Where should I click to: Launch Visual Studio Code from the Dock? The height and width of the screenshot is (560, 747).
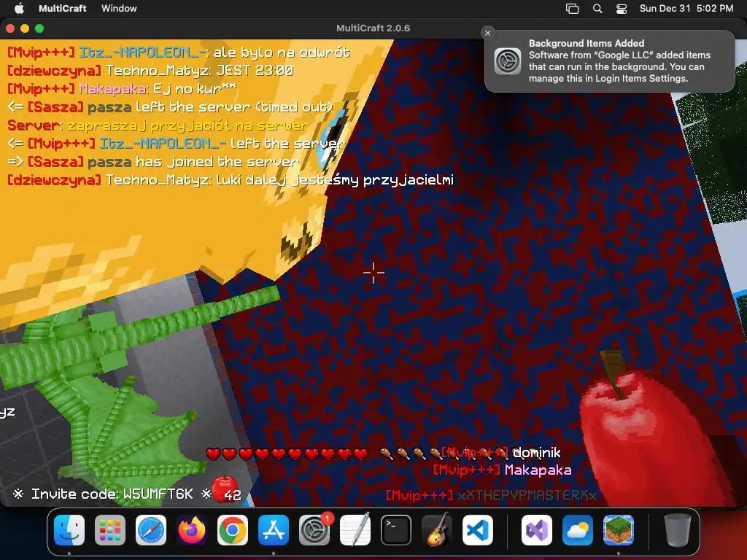click(x=477, y=530)
